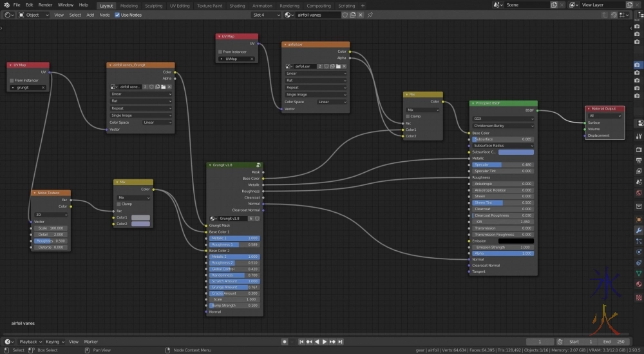Open the All target dropdown on Material Output
This screenshot has width=644, height=354.
coord(604,115)
